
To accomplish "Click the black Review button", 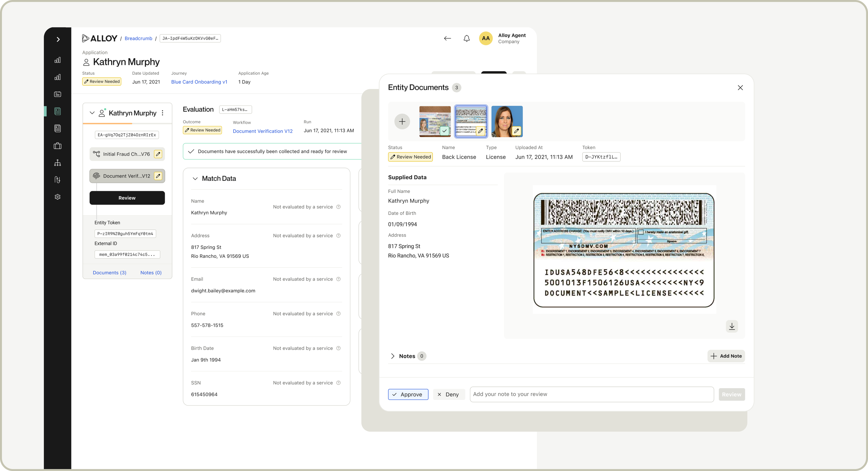I will [127, 198].
